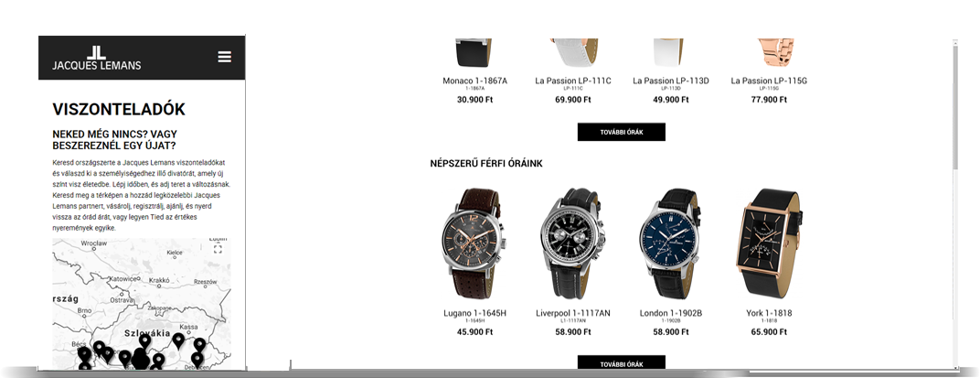This screenshot has height=378, width=980.
Task: Click the map marker below Szlovákia label
Action: 145,341
